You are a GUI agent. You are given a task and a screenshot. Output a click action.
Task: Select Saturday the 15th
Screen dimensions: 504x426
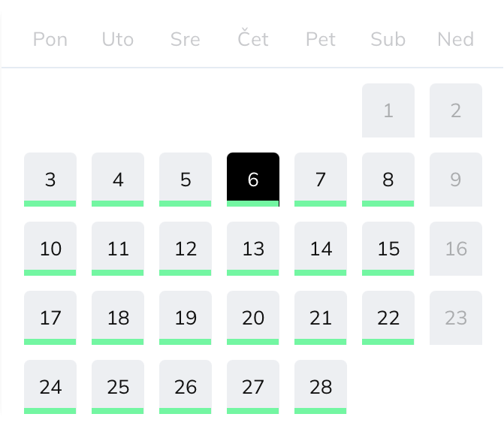388,249
